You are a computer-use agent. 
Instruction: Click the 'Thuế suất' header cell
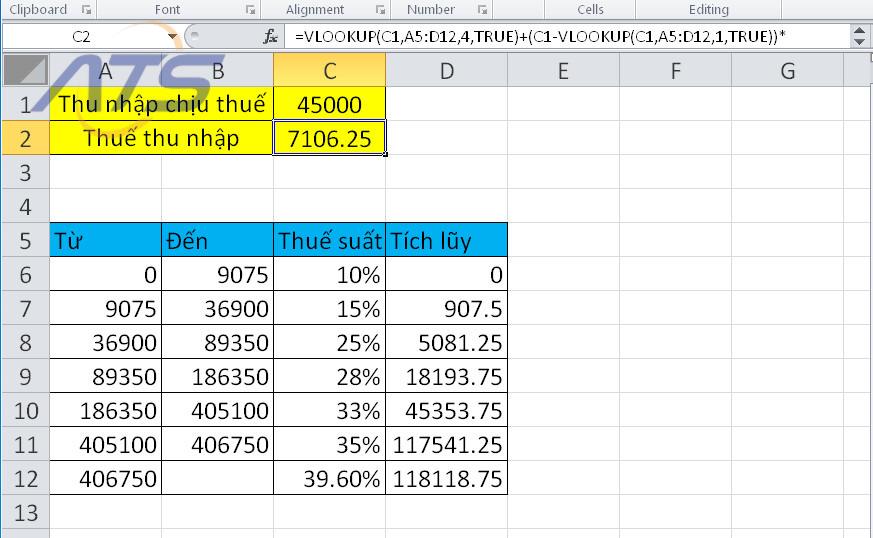click(329, 241)
